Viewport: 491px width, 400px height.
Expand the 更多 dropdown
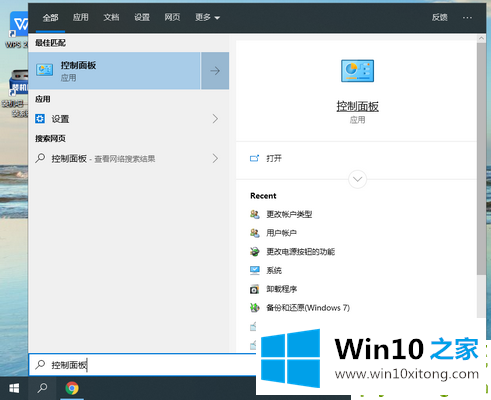point(207,17)
